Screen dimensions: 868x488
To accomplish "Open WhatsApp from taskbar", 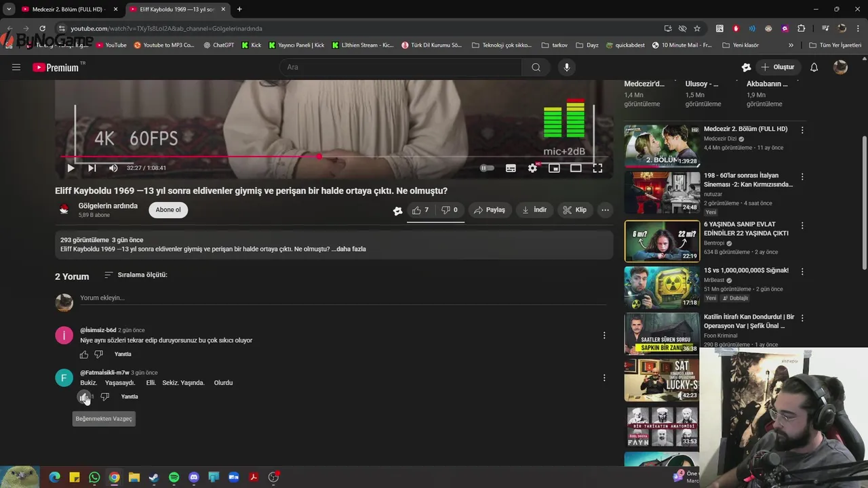I will (x=94, y=477).
